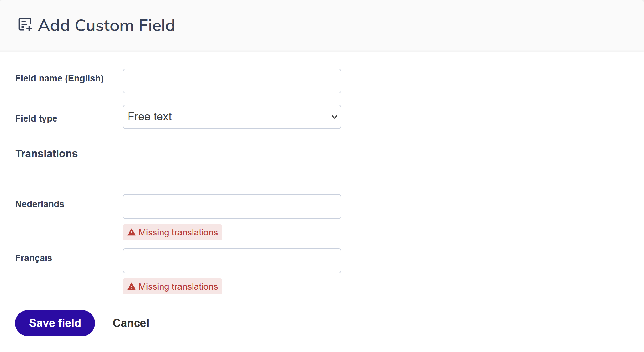Focus the Français translation input
The height and width of the screenshot is (352, 644).
232,261
